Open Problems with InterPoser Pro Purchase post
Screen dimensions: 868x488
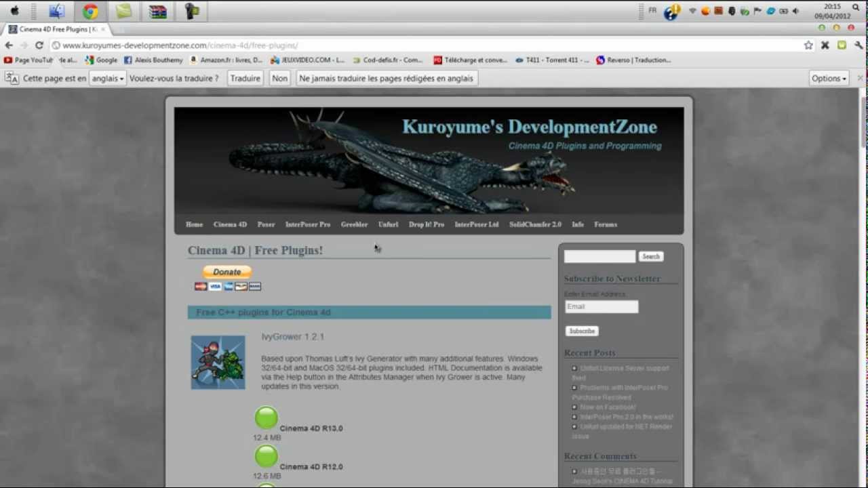tap(620, 392)
